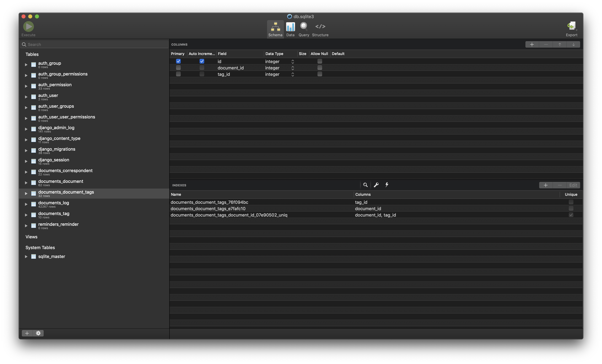Toggle Allow Null for document_id column
The height and width of the screenshot is (364, 602).
pos(320,68)
